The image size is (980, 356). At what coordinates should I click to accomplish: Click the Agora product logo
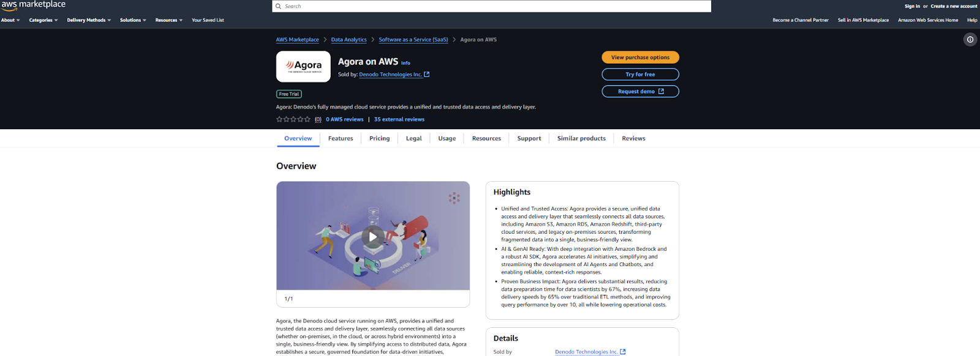(x=303, y=66)
